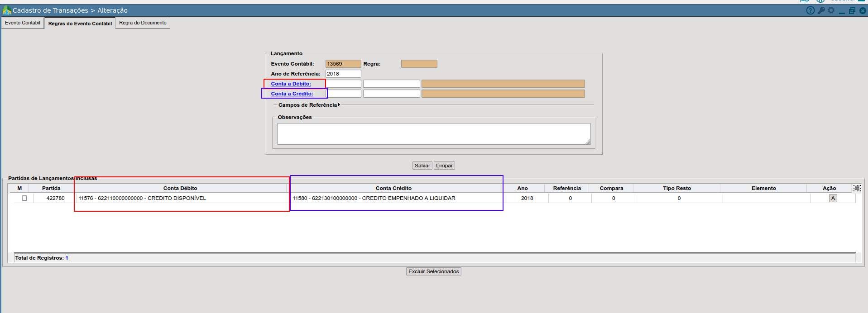
Task: Click the restore window icon in title bar
Action: click(852, 10)
